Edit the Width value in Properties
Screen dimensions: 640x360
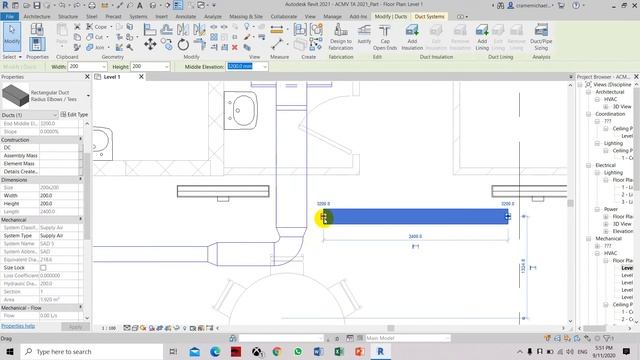tap(59, 196)
